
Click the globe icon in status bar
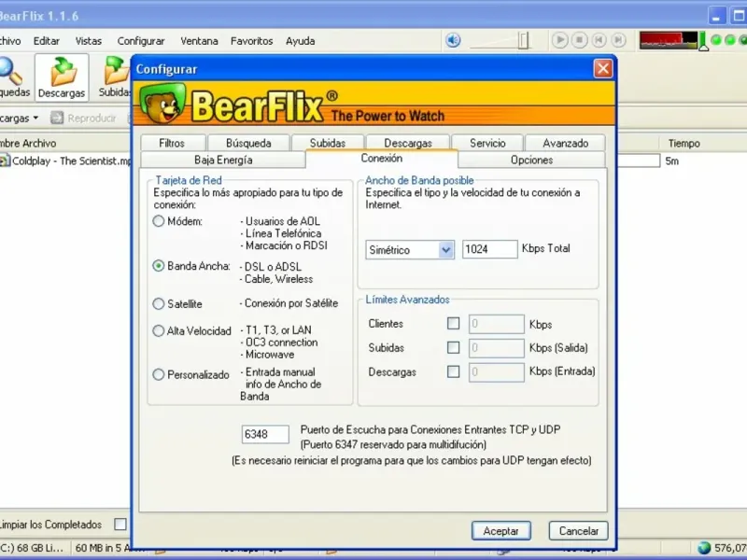[x=704, y=548]
